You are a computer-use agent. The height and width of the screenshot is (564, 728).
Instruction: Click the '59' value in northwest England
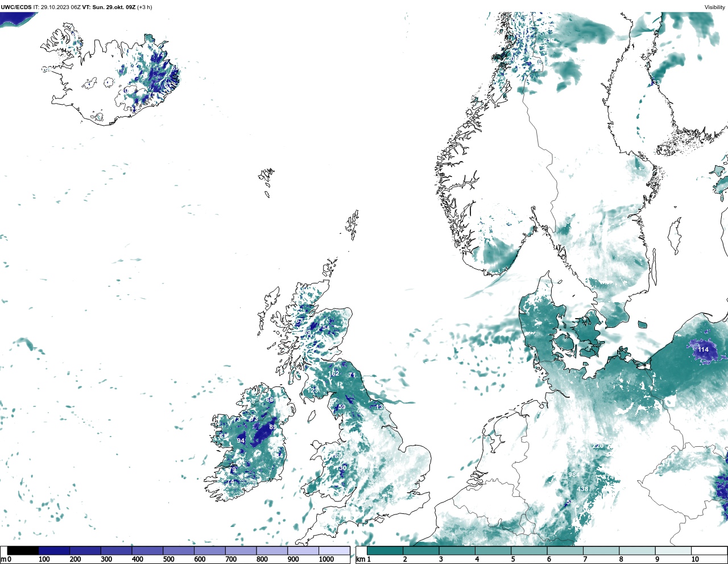pos(342,407)
